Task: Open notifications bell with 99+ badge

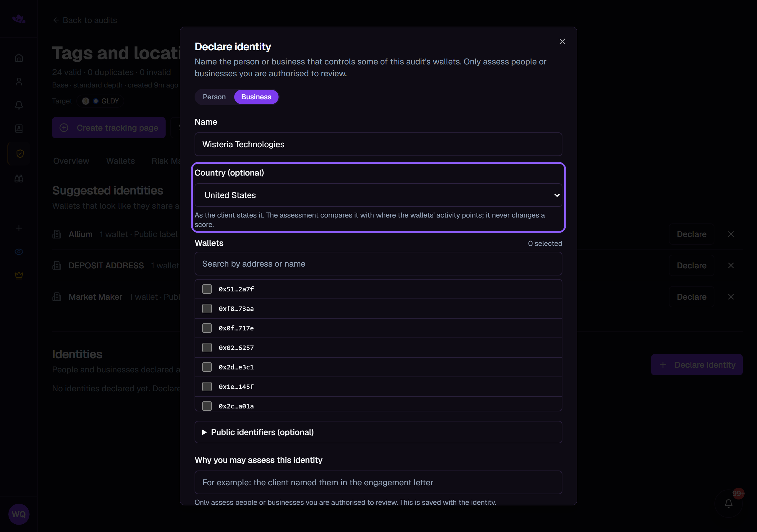Action: [x=728, y=503]
